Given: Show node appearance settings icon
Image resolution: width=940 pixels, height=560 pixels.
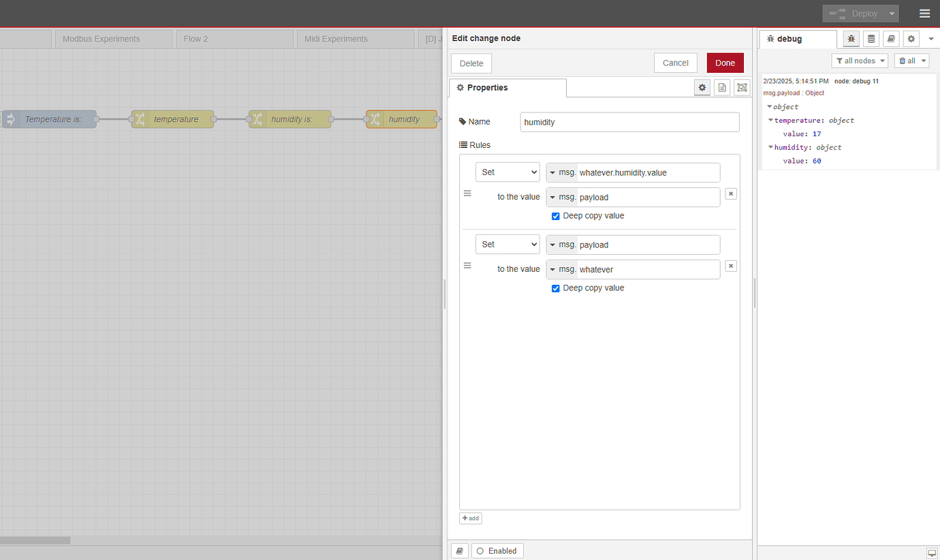Looking at the screenshot, I should click(x=742, y=87).
